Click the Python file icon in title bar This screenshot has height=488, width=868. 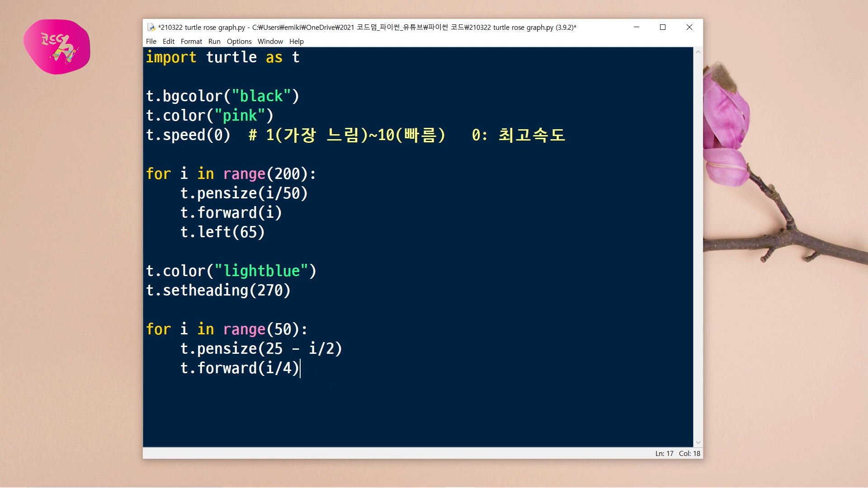[151, 27]
